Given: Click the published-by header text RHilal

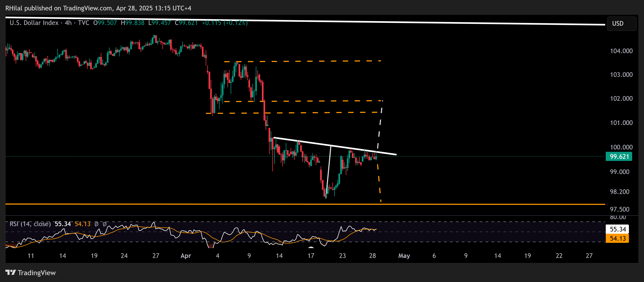Looking at the screenshot, I should coord(14,8).
